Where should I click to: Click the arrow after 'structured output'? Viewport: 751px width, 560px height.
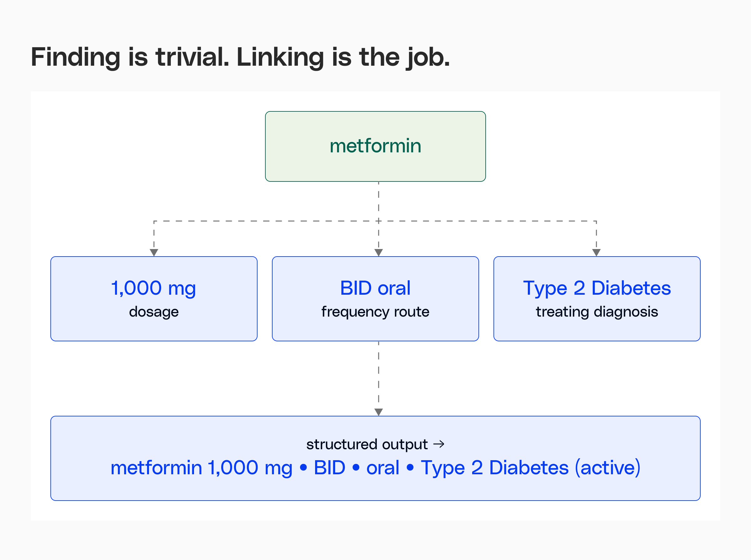pos(439,444)
